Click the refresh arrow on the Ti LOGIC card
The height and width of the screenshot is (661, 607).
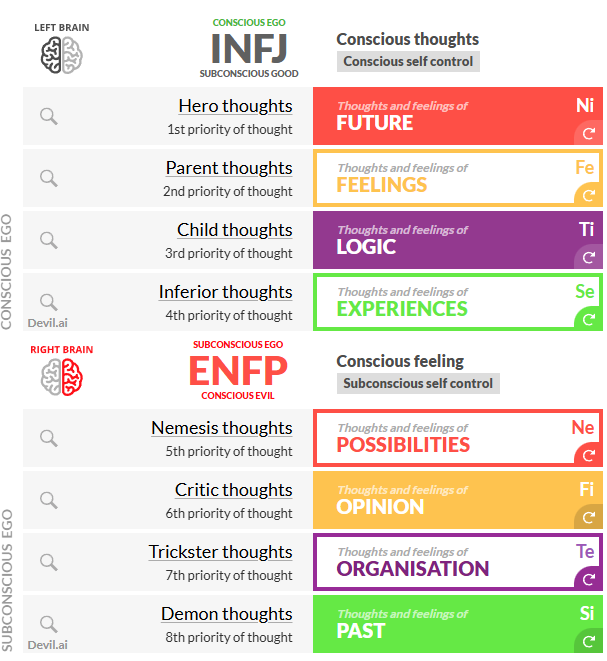588,257
